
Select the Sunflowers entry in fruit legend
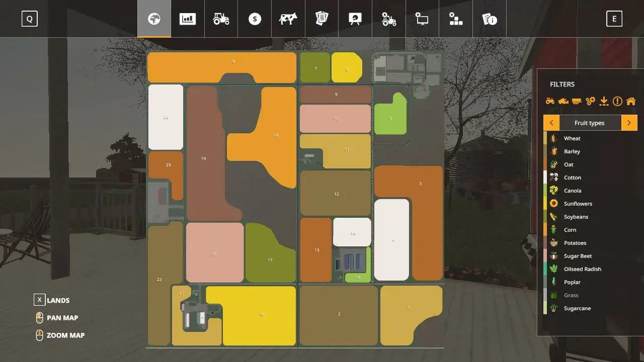click(x=578, y=204)
